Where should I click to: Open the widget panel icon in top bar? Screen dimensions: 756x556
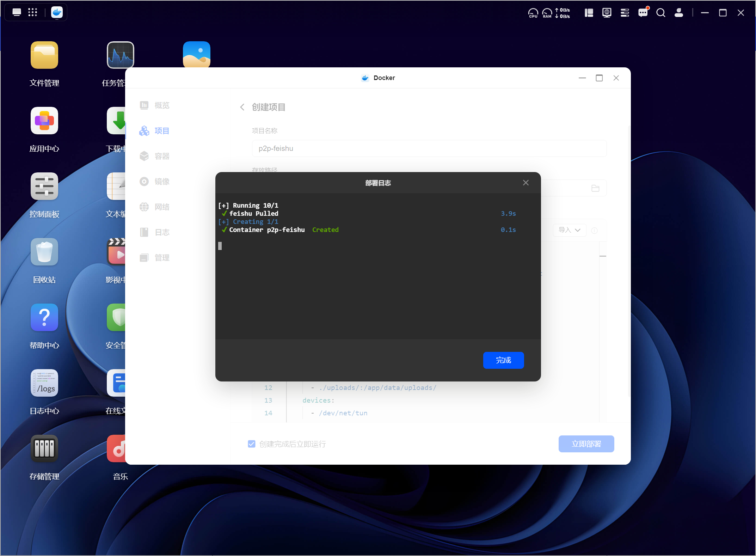tap(589, 13)
